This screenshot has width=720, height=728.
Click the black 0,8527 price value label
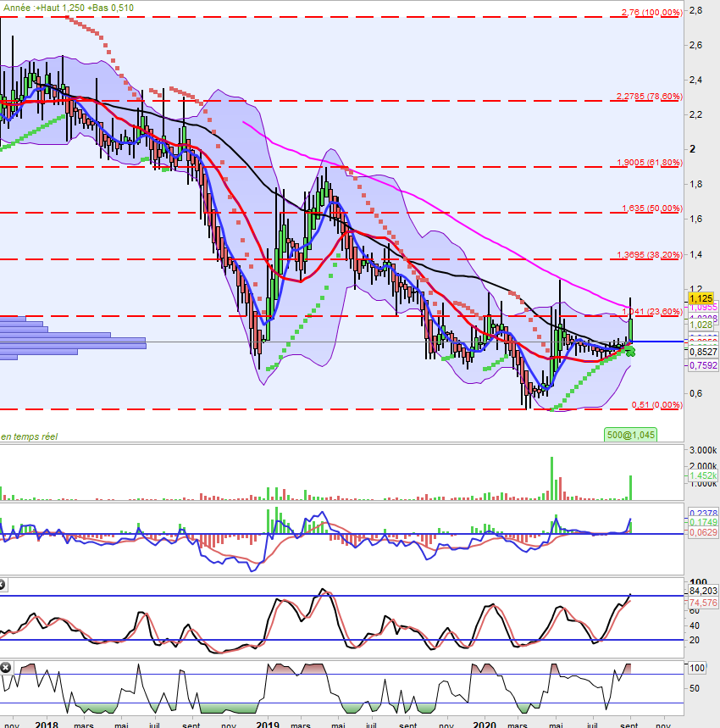click(x=703, y=352)
